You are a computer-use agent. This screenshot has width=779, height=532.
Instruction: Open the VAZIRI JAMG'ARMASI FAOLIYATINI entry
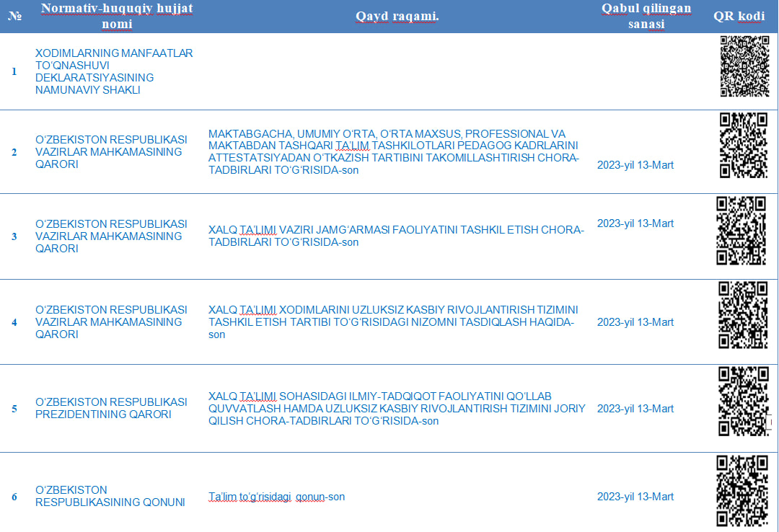pos(395,236)
